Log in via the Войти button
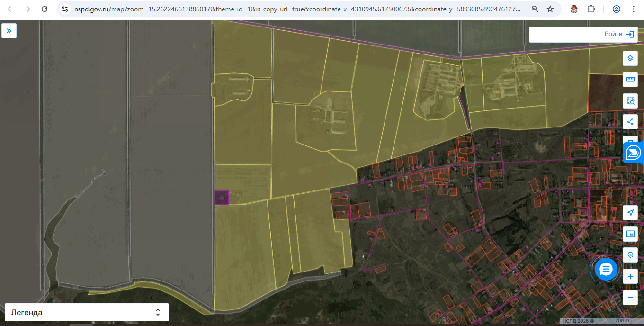The width and height of the screenshot is (644, 326). click(x=619, y=34)
